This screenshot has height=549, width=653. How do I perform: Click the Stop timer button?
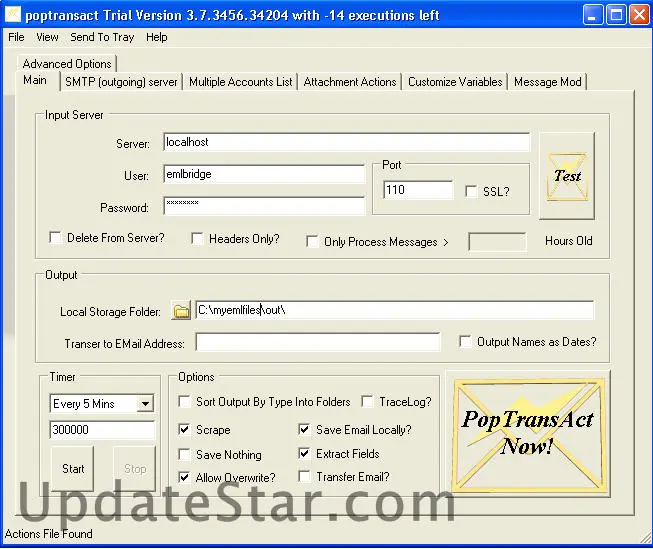click(135, 469)
